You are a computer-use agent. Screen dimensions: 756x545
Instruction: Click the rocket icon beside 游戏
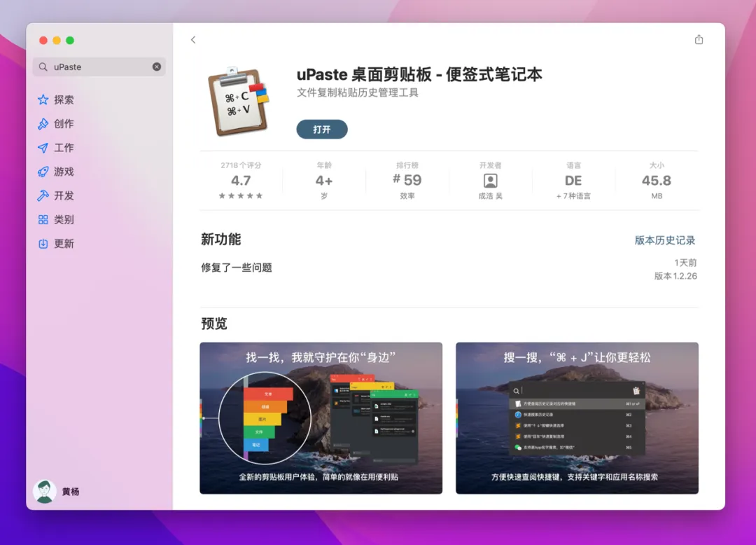[x=43, y=172]
